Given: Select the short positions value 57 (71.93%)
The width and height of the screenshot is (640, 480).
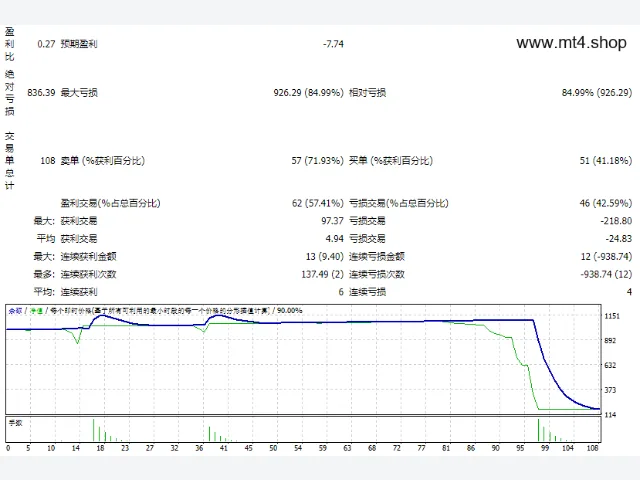Looking at the screenshot, I should 318,161.
